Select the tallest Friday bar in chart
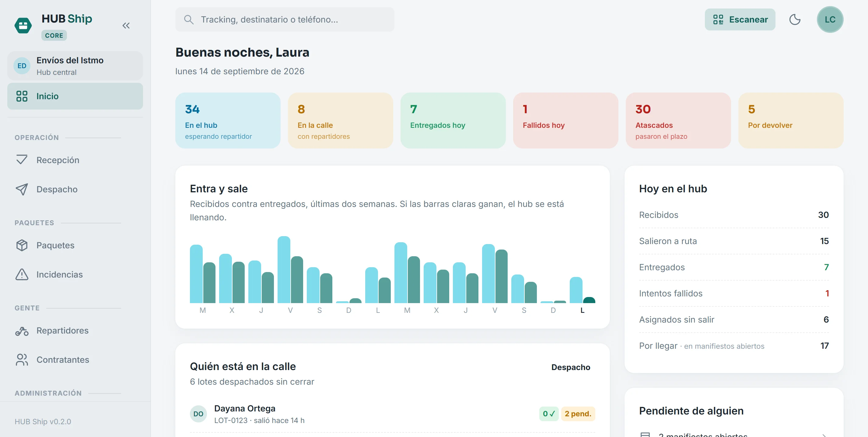The width and height of the screenshot is (868, 437). click(284, 270)
